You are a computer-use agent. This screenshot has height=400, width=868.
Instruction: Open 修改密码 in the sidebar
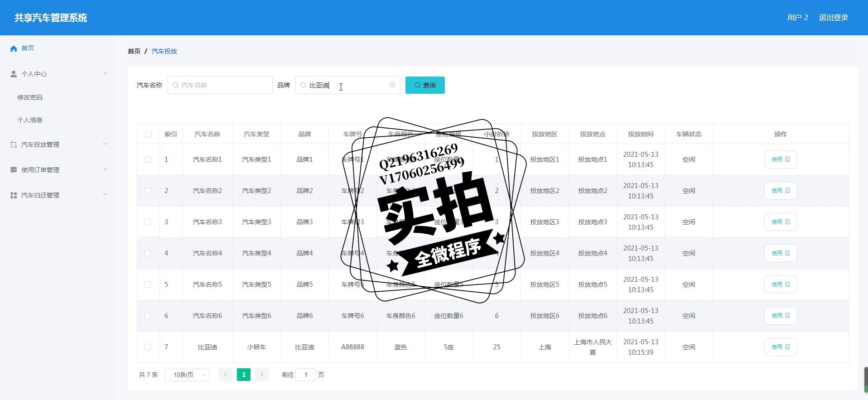[30, 97]
